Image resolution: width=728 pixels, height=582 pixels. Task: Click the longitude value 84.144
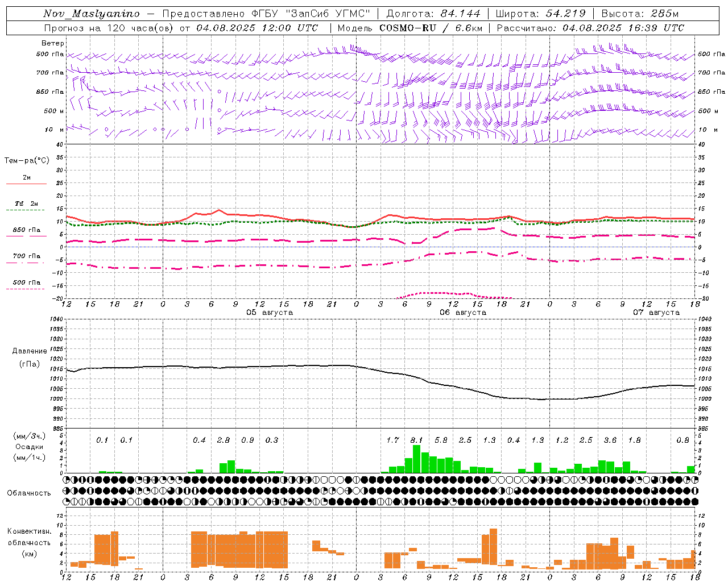coord(460,14)
